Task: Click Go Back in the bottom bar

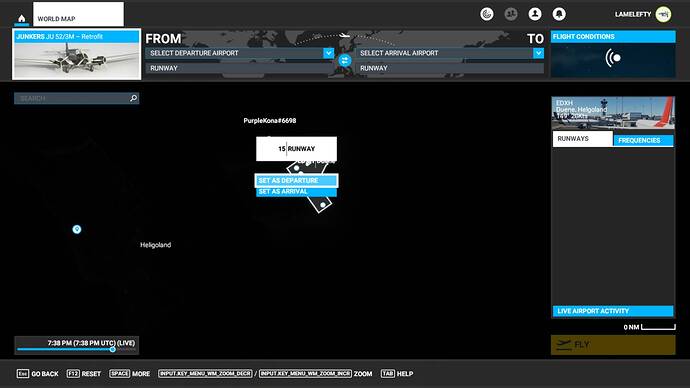Action: 38,374
